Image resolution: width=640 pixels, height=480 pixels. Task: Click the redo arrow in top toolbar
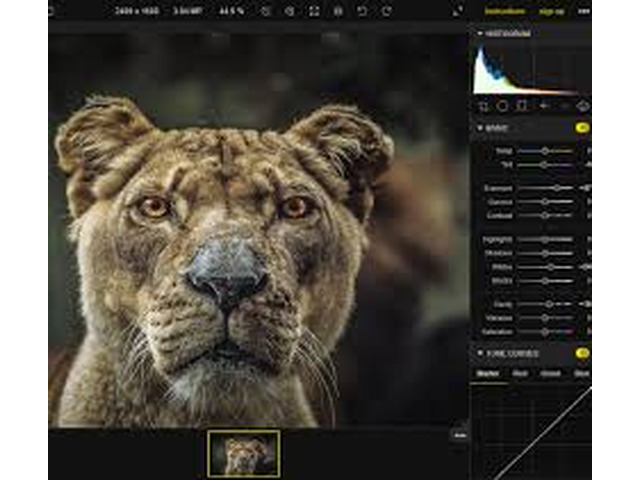click(x=386, y=11)
